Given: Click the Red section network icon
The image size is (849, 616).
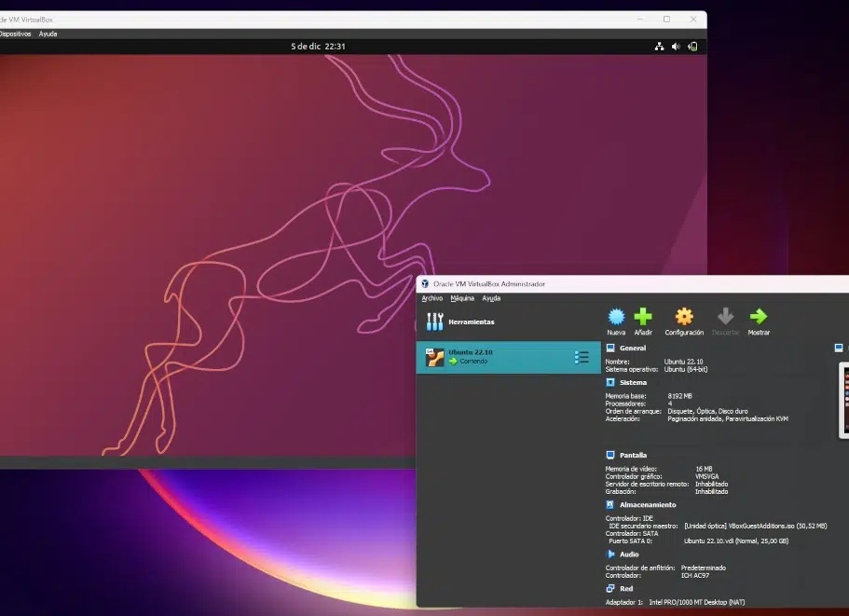Looking at the screenshot, I should pos(610,588).
